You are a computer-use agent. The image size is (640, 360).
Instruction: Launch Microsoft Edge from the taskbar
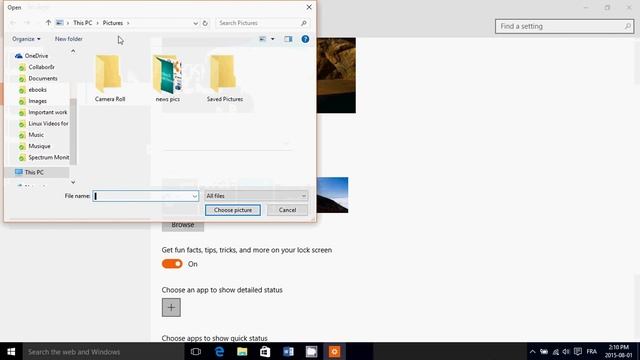pyautogui.click(x=219, y=351)
